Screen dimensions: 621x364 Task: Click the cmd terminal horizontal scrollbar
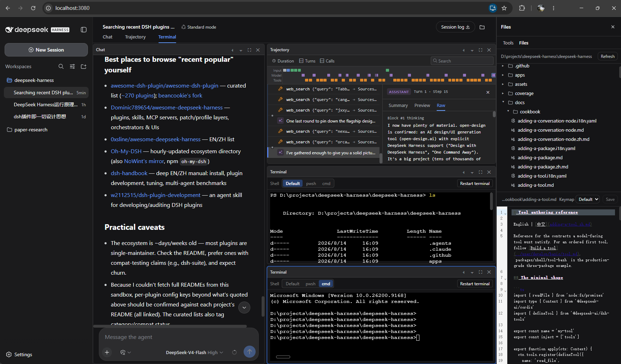coord(283,357)
